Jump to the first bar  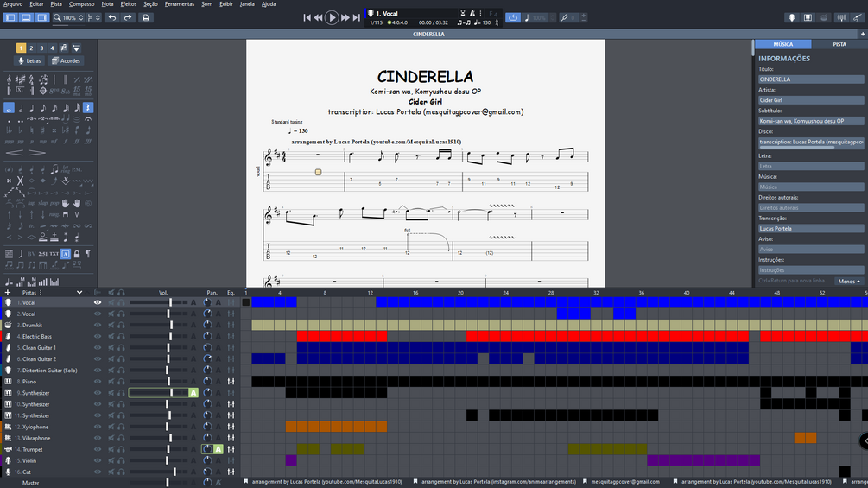307,17
